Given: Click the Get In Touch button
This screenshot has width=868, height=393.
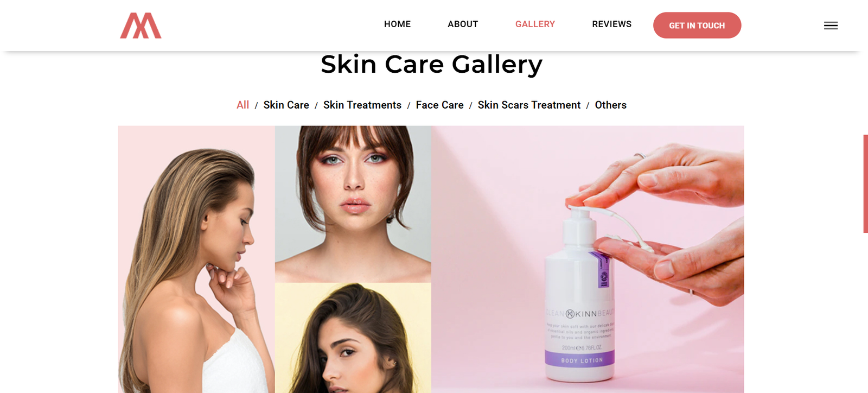Looking at the screenshot, I should point(697,26).
